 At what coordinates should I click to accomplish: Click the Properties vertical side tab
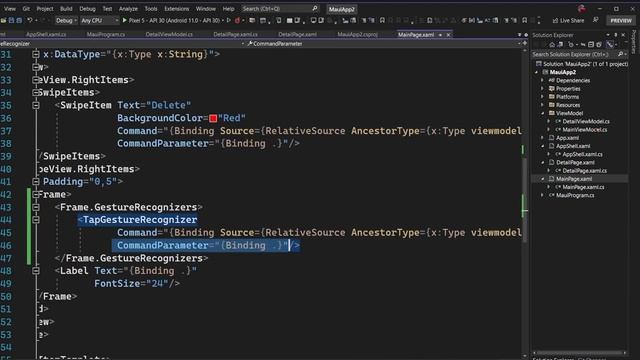pos(635,42)
